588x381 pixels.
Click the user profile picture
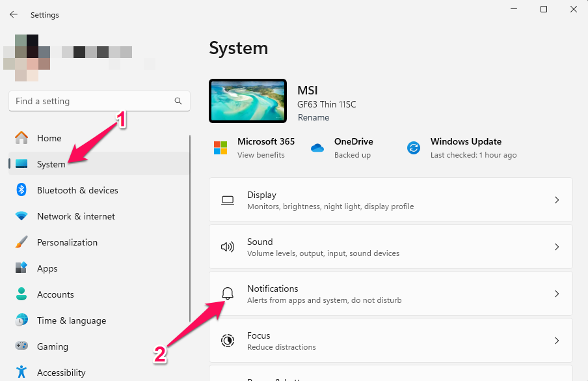[26, 58]
